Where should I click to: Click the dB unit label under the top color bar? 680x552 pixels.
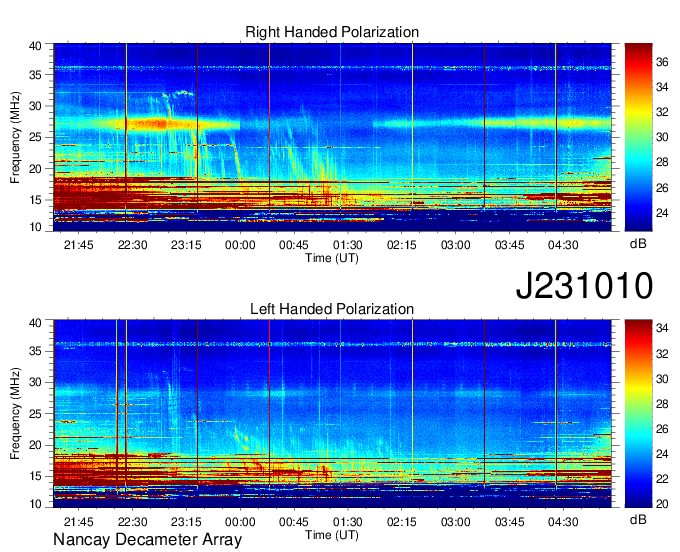[x=638, y=244]
